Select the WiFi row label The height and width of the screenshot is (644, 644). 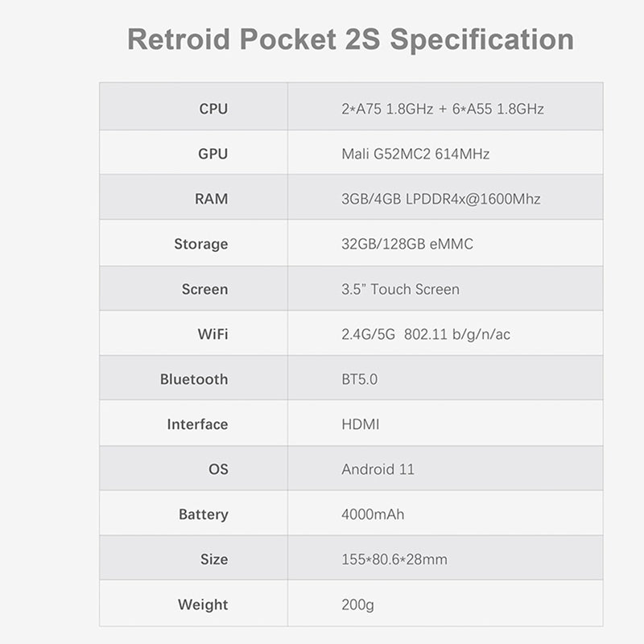tap(213, 334)
